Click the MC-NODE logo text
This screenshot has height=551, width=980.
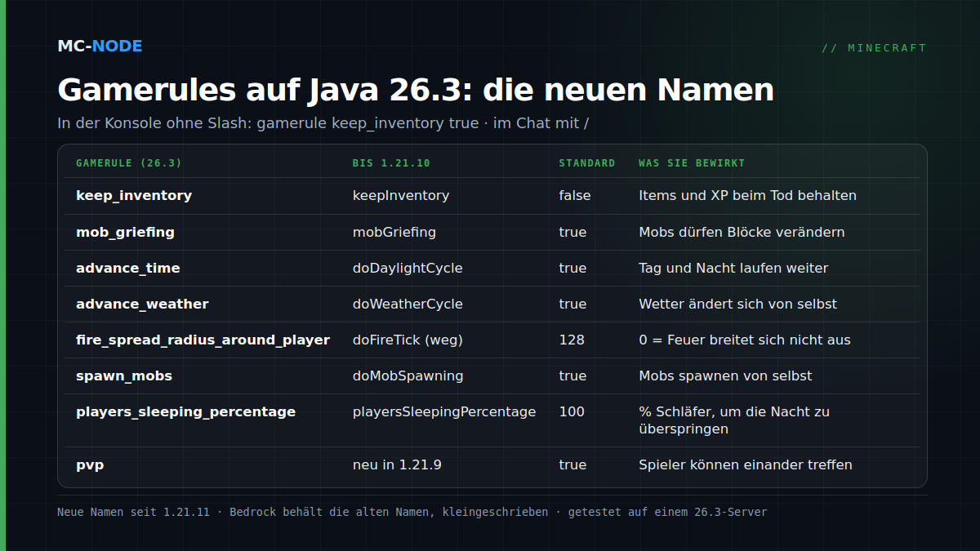point(100,46)
